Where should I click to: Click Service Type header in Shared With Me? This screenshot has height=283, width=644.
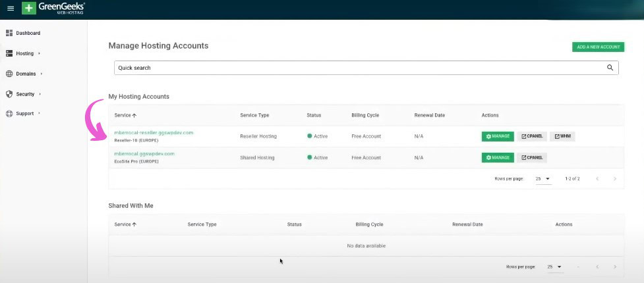202,224
